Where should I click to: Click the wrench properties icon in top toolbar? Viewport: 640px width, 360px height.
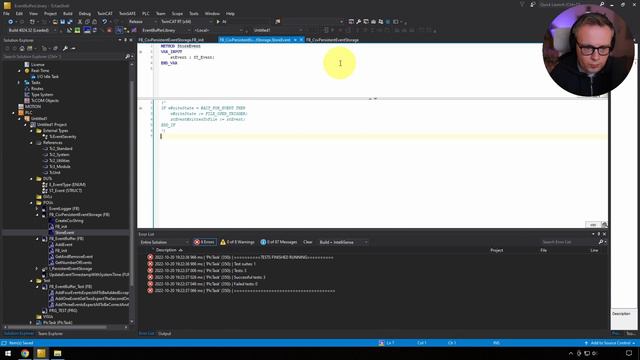click(358, 22)
